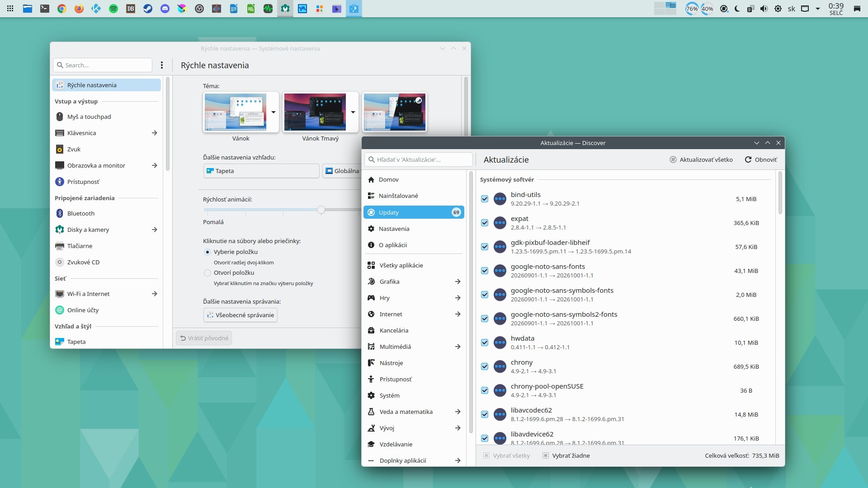Click the Kancelária icon in Discover sidebar
This screenshot has height=488, width=868.
[371, 330]
